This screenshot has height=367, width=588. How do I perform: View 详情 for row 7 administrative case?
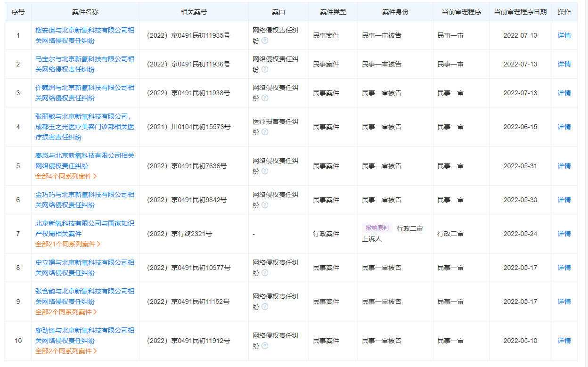pos(564,234)
